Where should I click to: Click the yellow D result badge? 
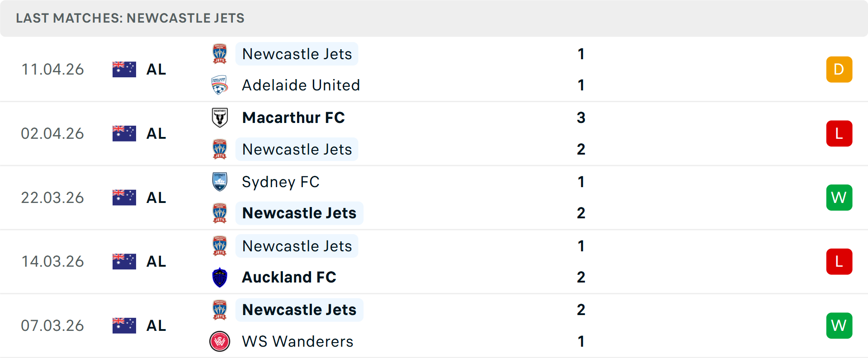tap(840, 69)
